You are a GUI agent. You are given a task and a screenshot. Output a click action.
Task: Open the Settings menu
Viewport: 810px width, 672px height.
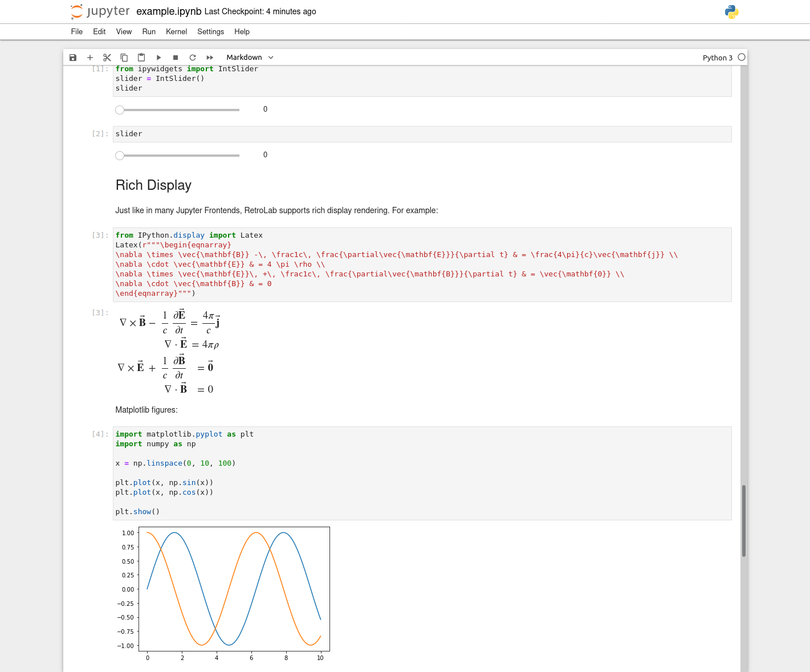(x=210, y=32)
